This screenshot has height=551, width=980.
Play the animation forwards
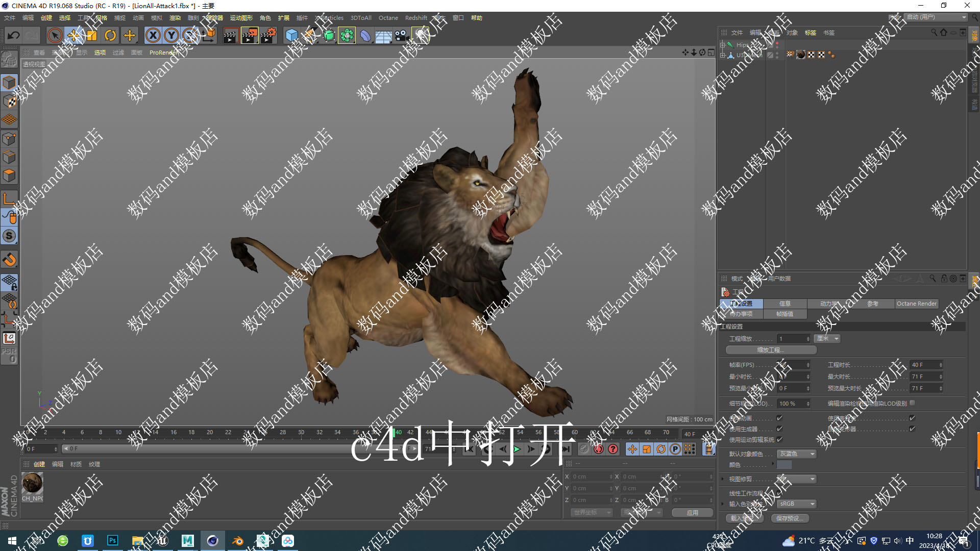517,449
